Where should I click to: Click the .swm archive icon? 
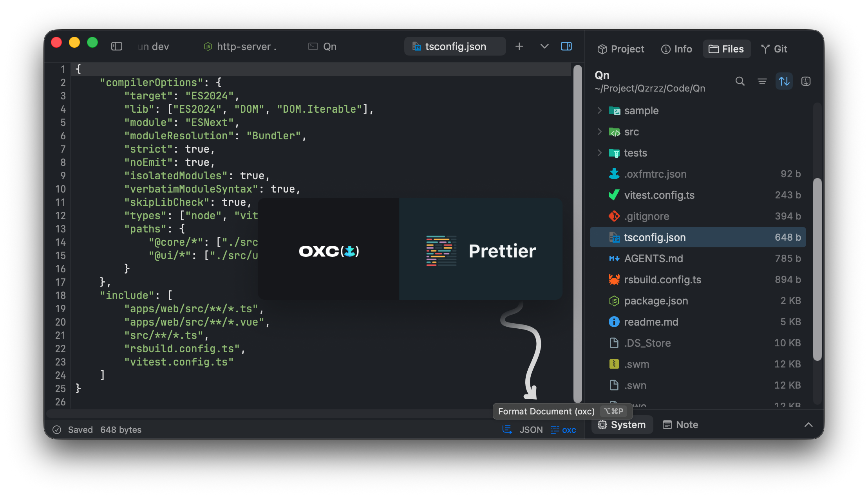pos(614,364)
